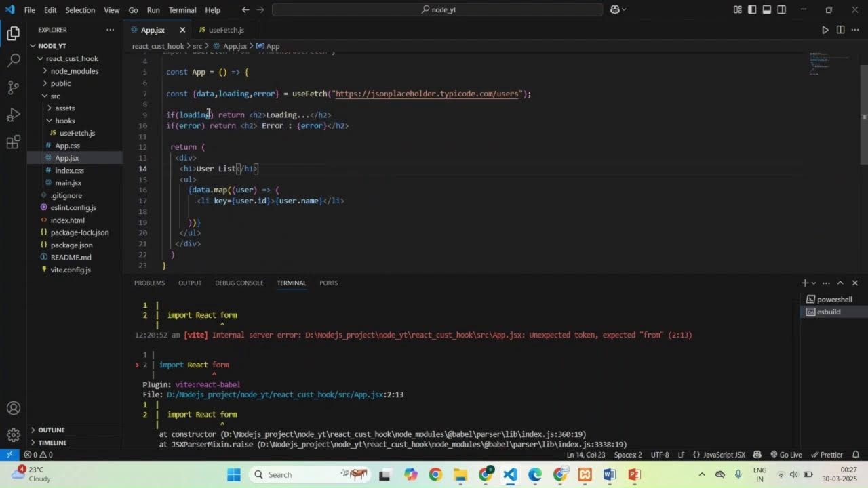Click the Prettier status bar item
Viewport: 868px width, 488px height.
tap(827, 455)
